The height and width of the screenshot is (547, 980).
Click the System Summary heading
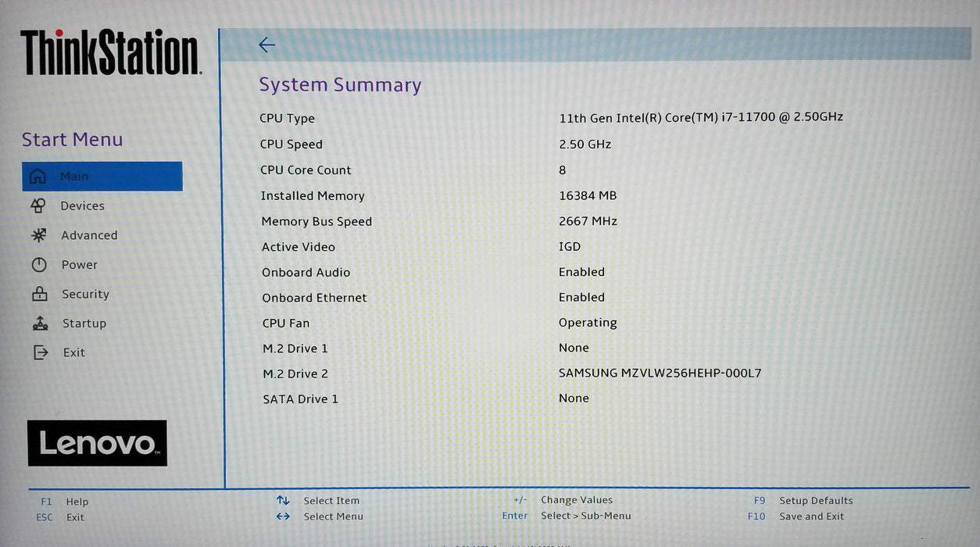tap(340, 85)
